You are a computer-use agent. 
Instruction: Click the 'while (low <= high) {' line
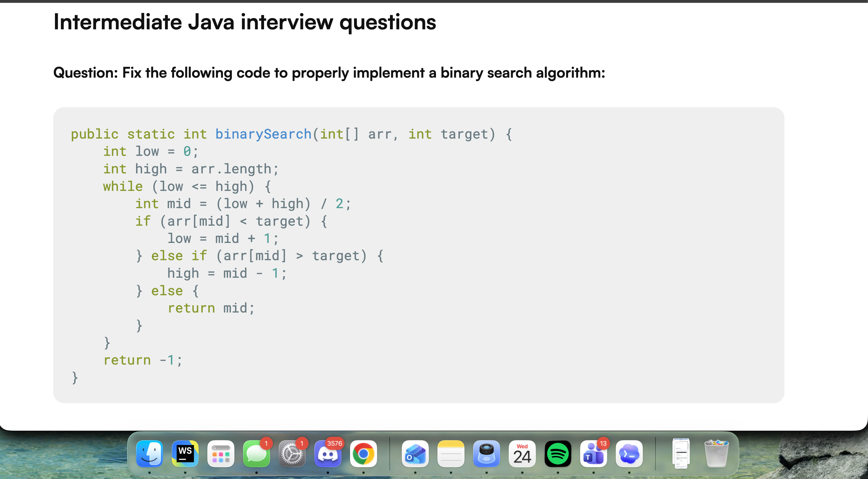click(187, 186)
